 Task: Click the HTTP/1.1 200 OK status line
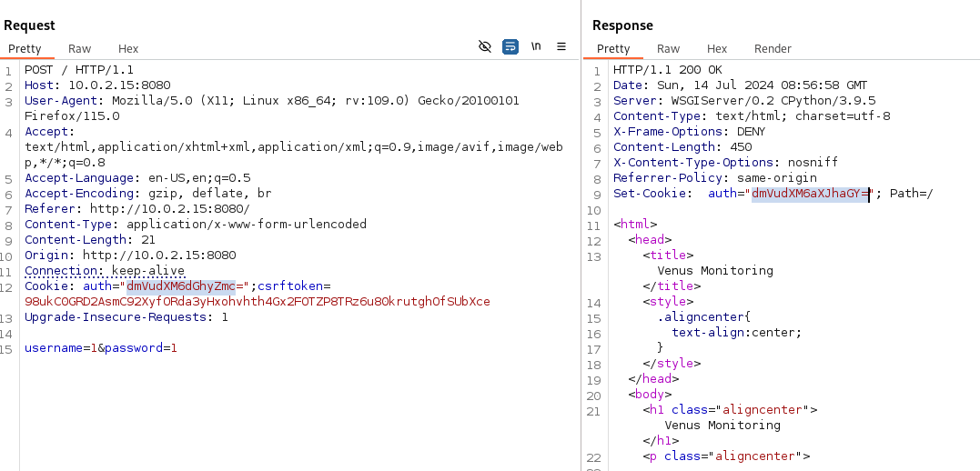click(668, 70)
